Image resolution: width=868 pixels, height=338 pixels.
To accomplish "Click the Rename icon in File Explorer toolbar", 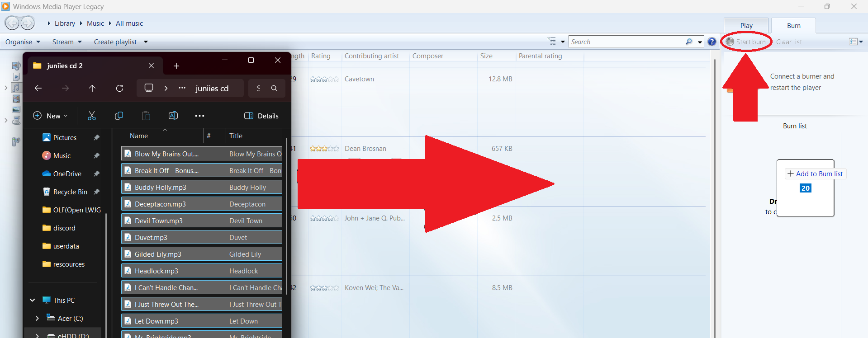I will [173, 116].
